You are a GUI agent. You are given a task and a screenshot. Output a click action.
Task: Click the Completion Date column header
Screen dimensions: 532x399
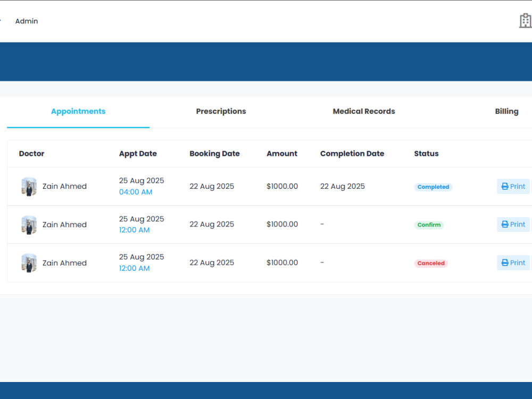pos(352,153)
